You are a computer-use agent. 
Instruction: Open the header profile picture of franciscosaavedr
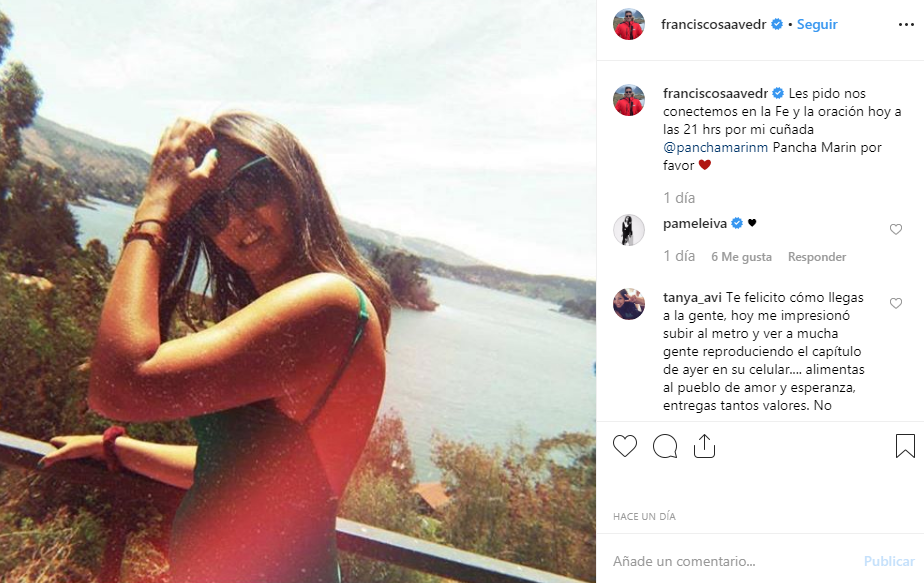[x=629, y=25]
